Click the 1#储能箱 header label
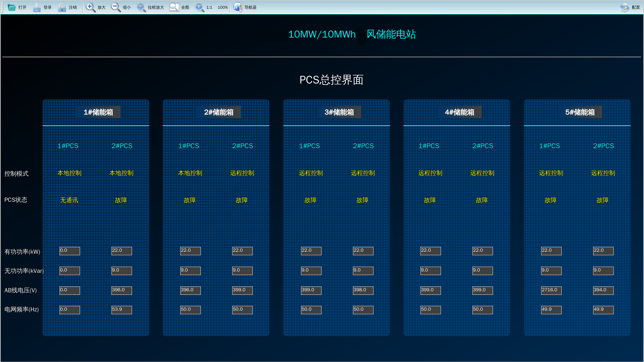This screenshot has width=644, height=362. [x=98, y=112]
